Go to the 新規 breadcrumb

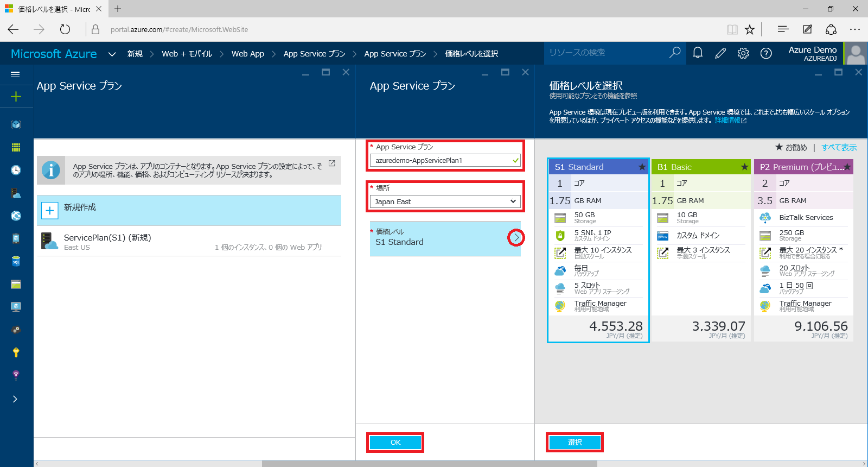coord(135,54)
